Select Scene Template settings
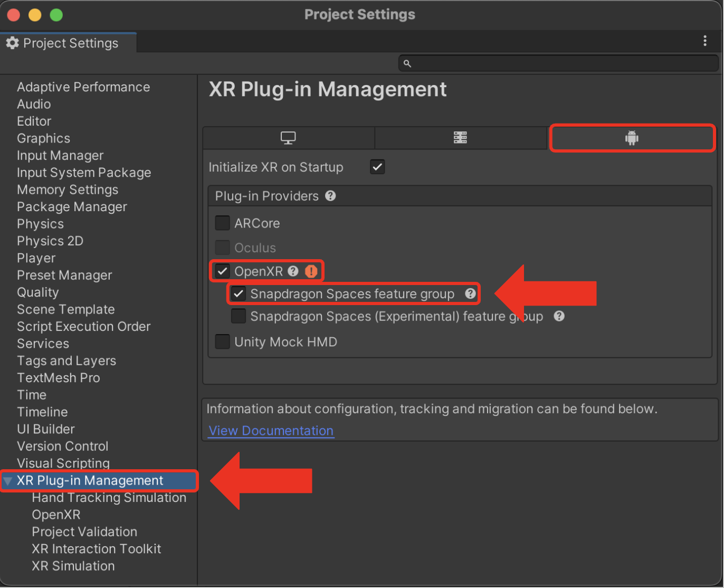Screen dimensions: 724x588 [66, 309]
